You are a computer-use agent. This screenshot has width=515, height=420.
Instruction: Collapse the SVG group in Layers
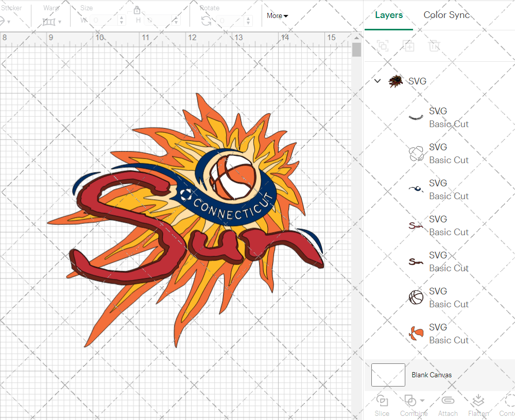pyautogui.click(x=377, y=81)
